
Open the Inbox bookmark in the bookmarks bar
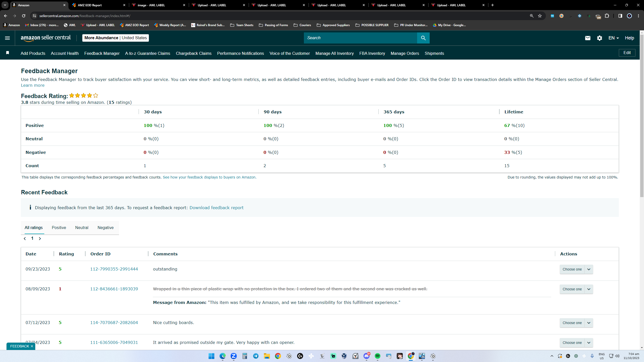point(42,25)
